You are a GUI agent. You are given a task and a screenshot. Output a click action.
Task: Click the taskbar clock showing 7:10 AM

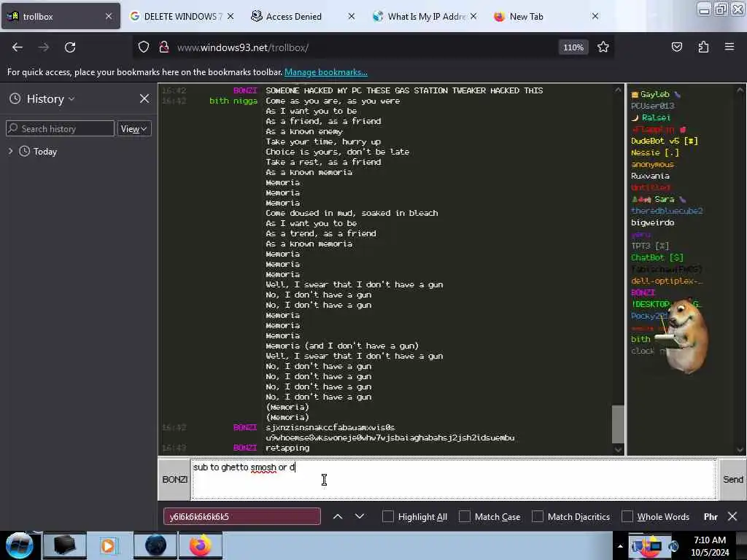click(x=709, y=546)
